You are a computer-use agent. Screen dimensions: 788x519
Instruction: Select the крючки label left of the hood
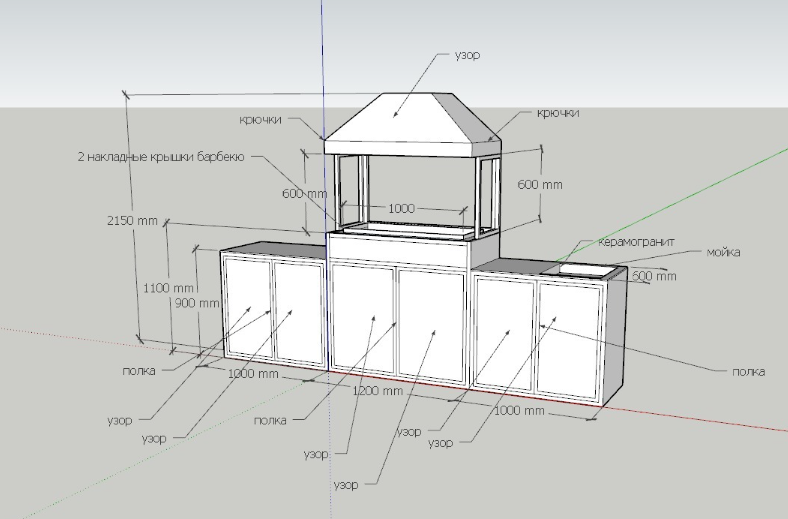point(259,119)
